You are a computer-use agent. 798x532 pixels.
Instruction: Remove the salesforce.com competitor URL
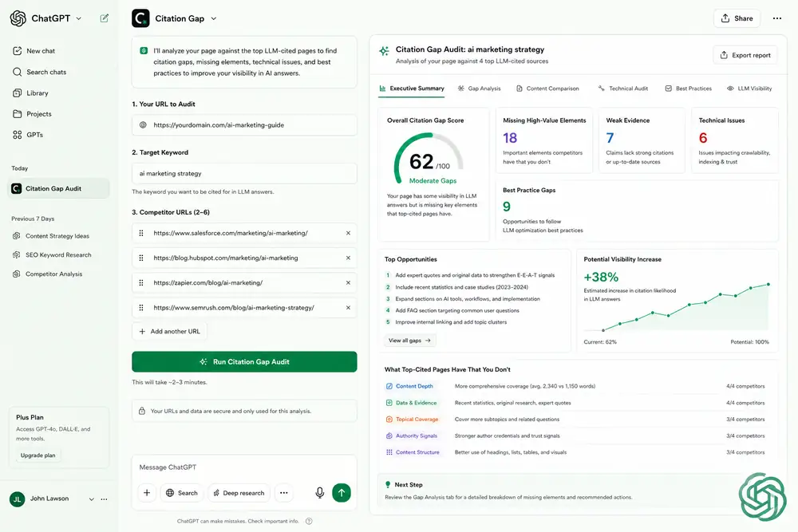[348, 233]
